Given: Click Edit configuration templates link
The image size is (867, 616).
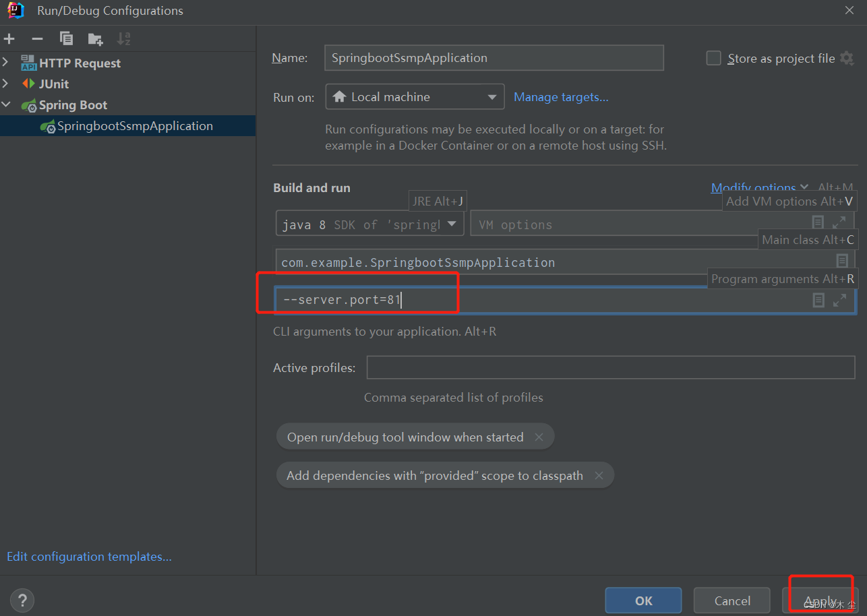Looking at the screenshot, I should click(x=89, y=557).
